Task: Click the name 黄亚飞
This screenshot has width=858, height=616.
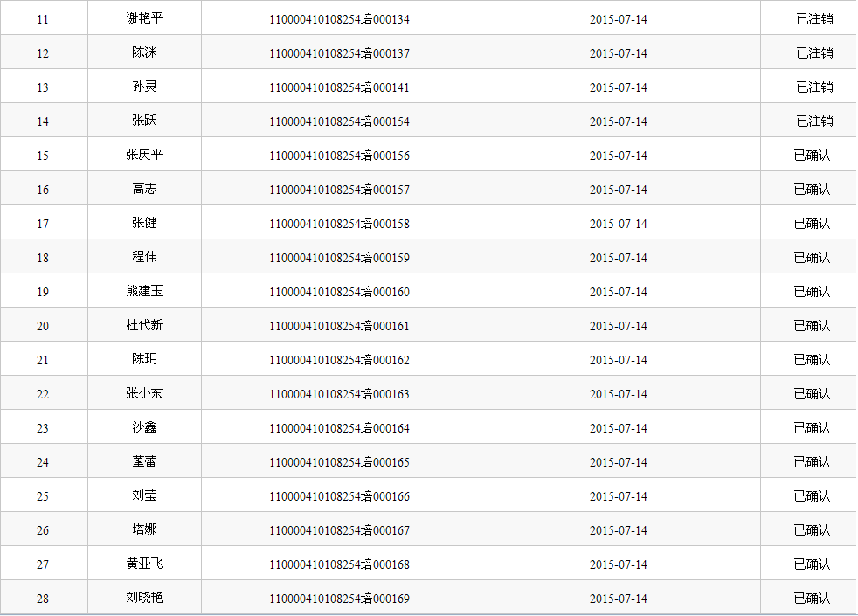Action: click(x=144, y=564)
